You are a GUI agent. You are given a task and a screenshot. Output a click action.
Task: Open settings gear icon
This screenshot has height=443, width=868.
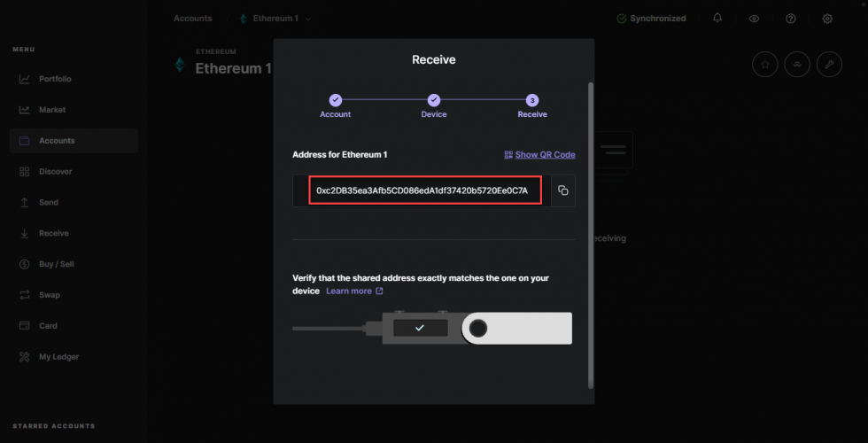tap(827, 18)
